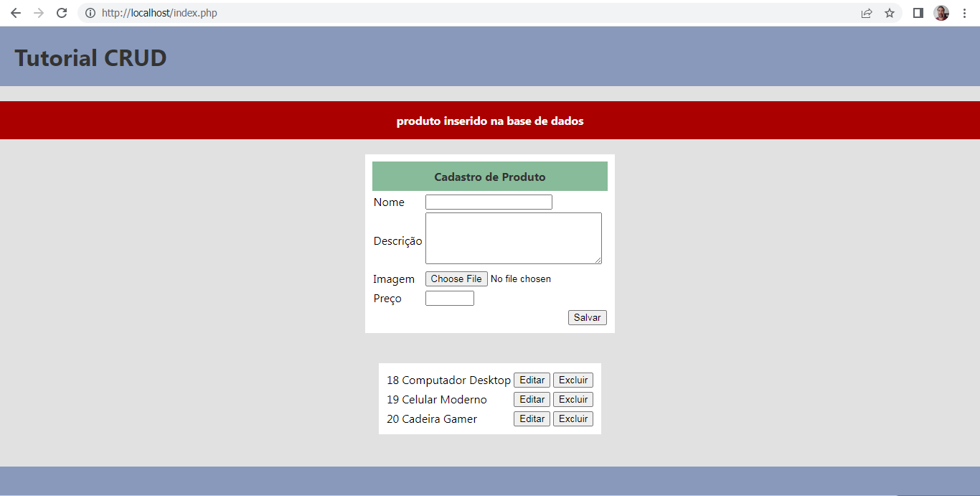Click the share page icon
This screenshot has width=980, height=496.
coord(867,13)
